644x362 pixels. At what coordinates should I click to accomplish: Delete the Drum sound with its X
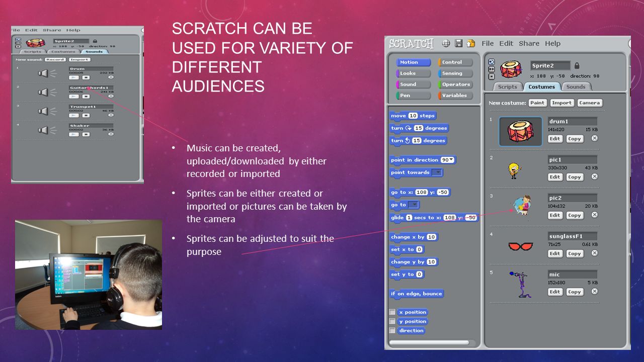point(111,77)
